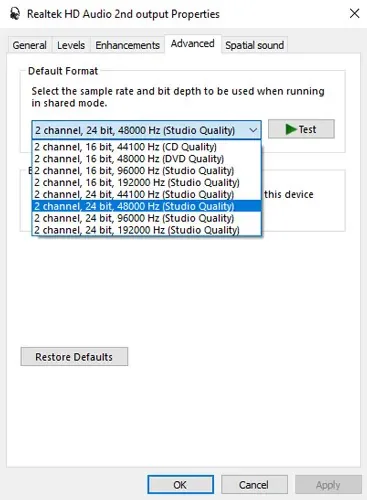Select the Advanced tab
The height and width of the screenshot is (500, 367).
(x=192, y=44)
